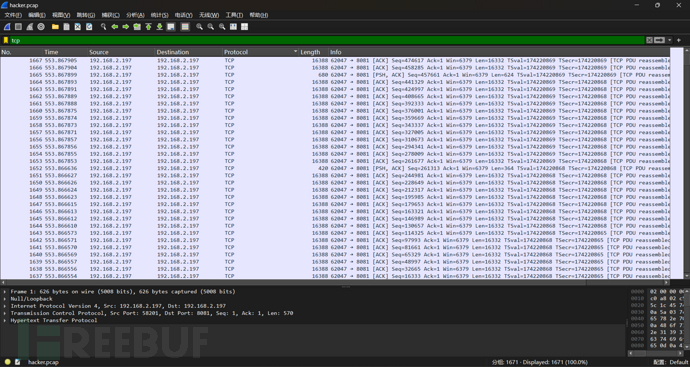690x367 pixels.
Task: Open the recent display filters dropdown
Action: point(670,40)
